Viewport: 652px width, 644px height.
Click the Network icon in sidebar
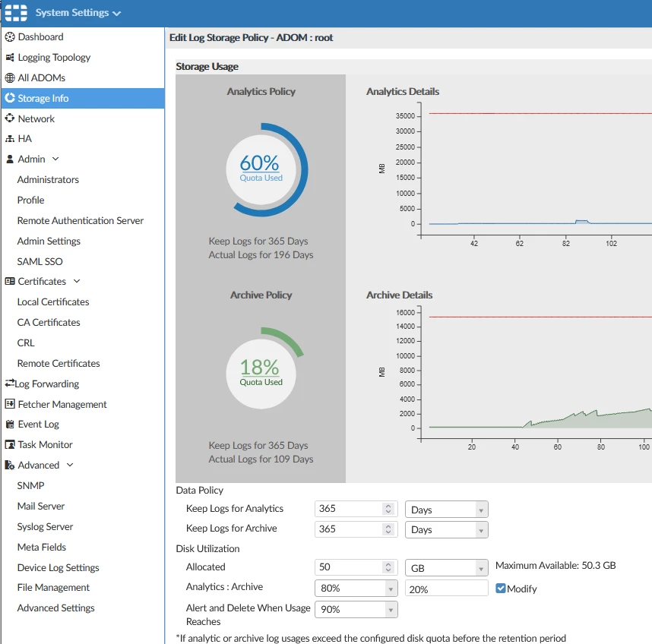coord(10,118)
